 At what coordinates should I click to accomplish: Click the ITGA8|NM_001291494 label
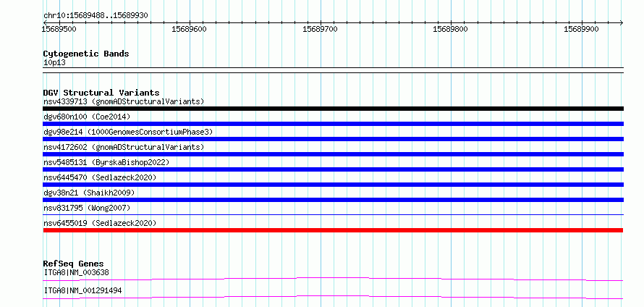pyautogui.click(x=82, y=290)
